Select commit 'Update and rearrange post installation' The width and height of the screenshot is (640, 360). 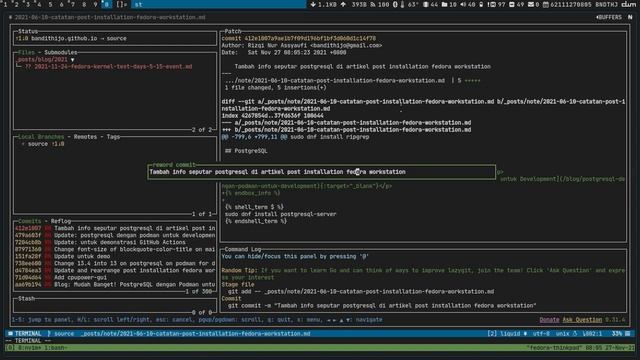[x=115, y=270]
